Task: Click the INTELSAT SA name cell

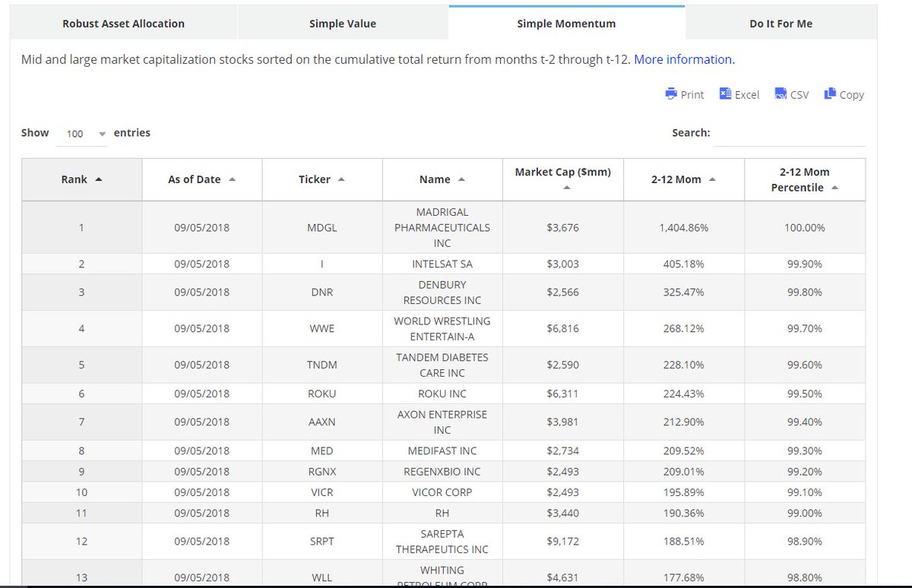Action: click(x=442, y=264)
